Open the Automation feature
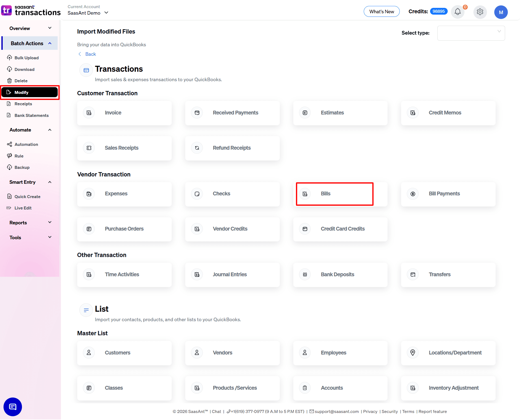520x420 pixels. [26, 144]
